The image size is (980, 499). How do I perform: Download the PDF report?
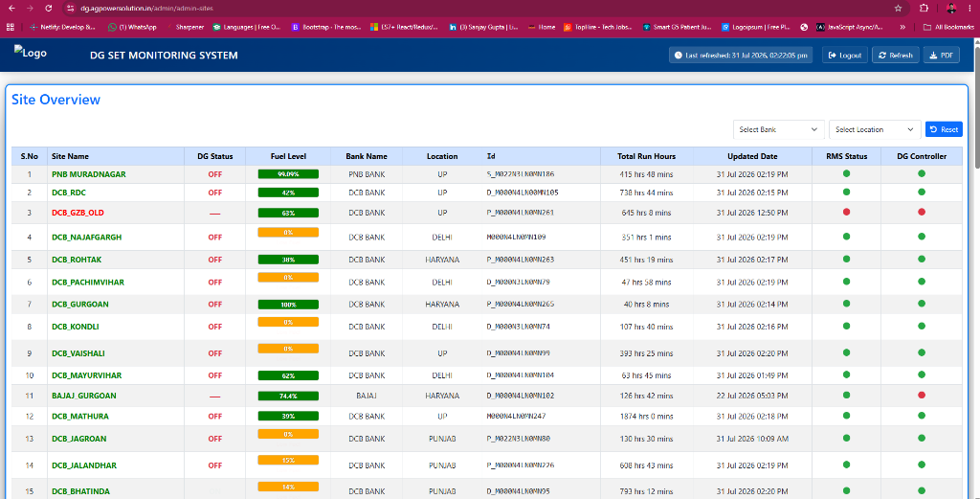click(x=942, y=55)
